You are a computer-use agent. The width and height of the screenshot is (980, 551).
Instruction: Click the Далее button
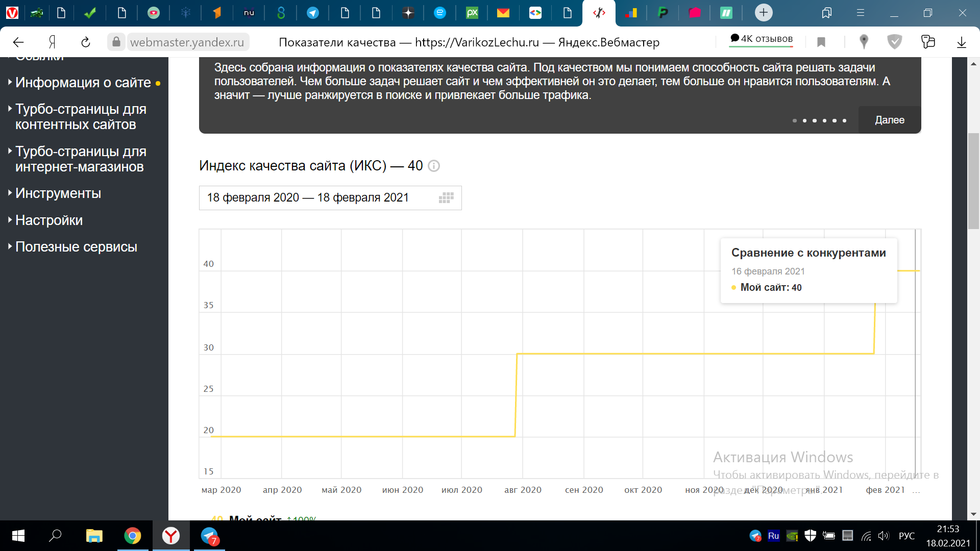pos(889,120)
